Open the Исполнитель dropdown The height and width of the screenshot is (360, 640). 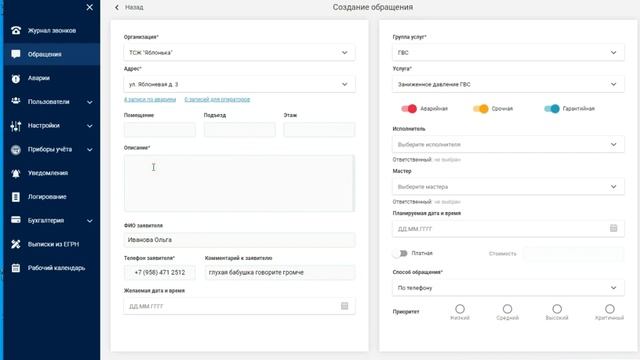(508, 144)
